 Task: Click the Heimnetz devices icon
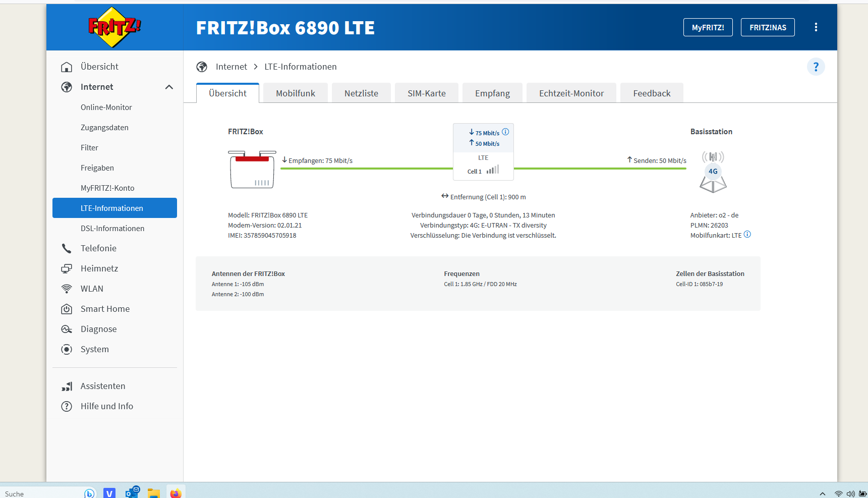[x=67, y=268]
